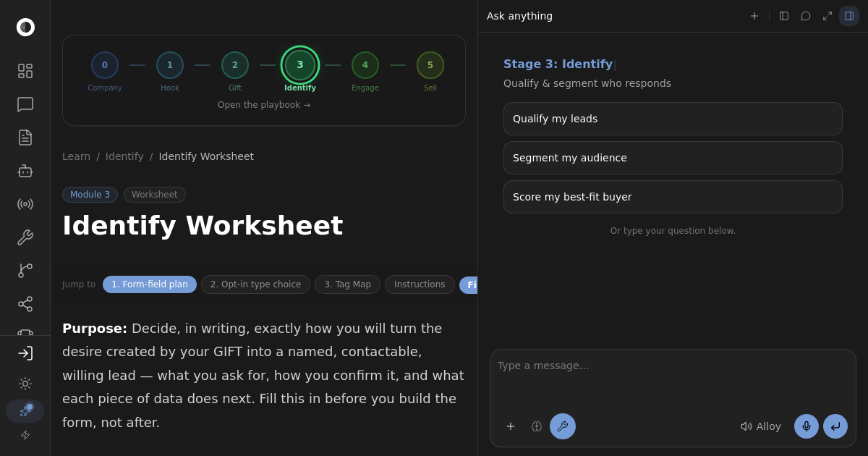Open the wrench tools icon in left sidebar
Image resolution: width=868 pixels, height=456 pixels.
pyautogui.click(x=25, y=237)
